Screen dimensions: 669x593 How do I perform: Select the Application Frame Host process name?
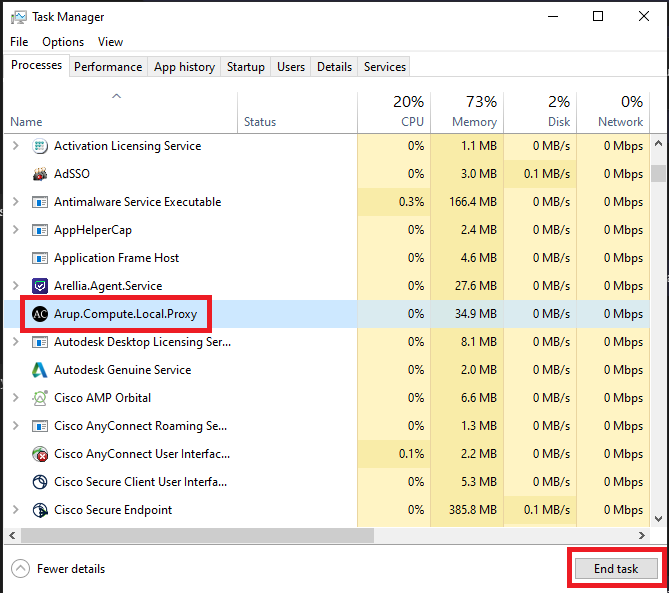click(116, 258)
